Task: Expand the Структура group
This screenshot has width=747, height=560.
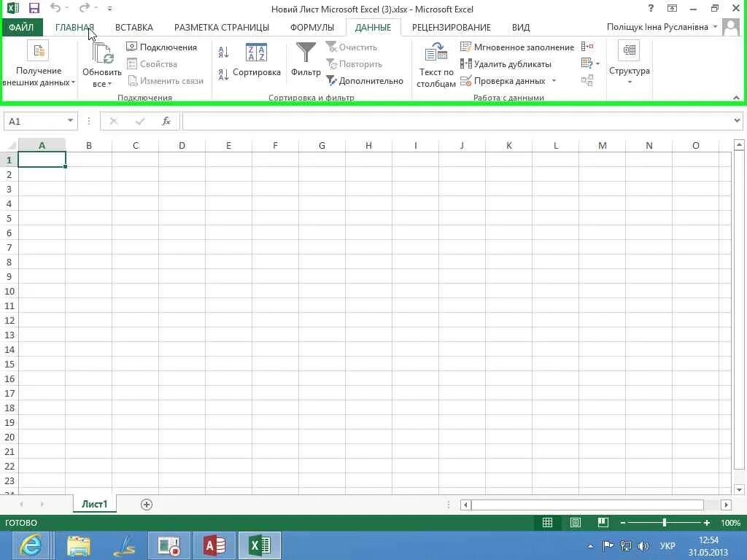Action: 630,64
